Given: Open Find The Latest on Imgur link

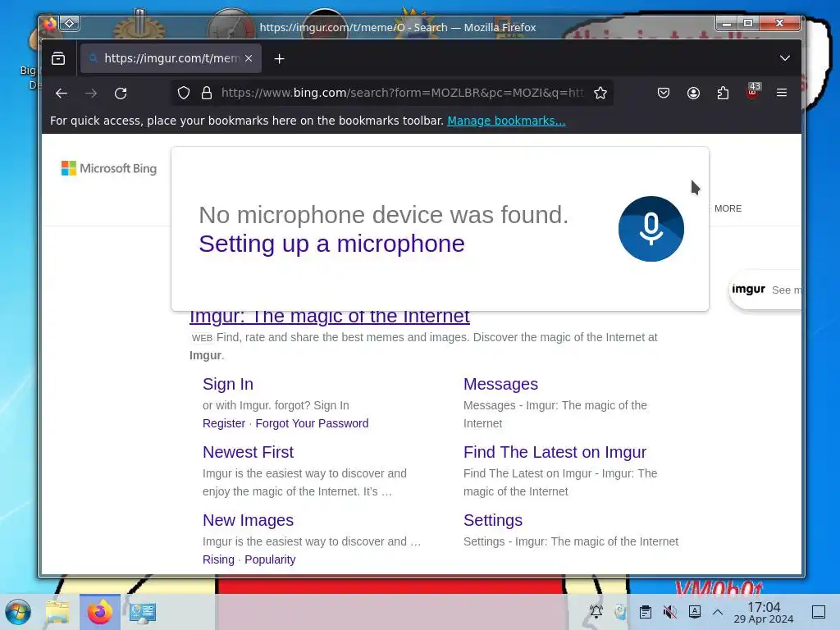Looking at the screenshot, I should tap(555, 452).
